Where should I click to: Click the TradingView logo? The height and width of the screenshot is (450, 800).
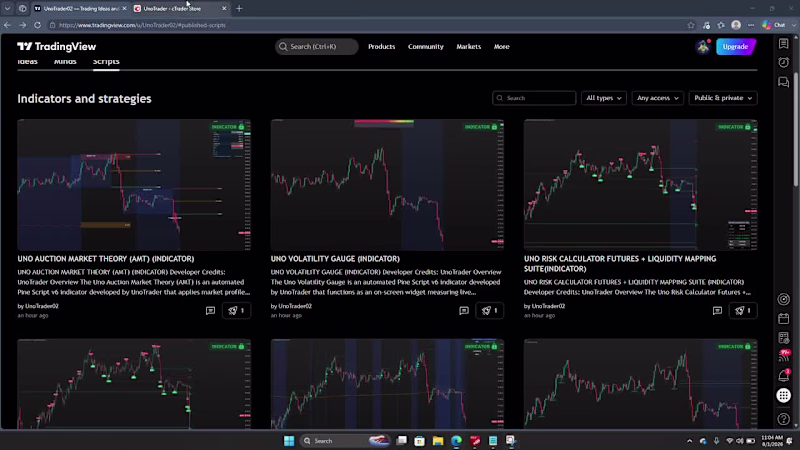pos(57,46)
